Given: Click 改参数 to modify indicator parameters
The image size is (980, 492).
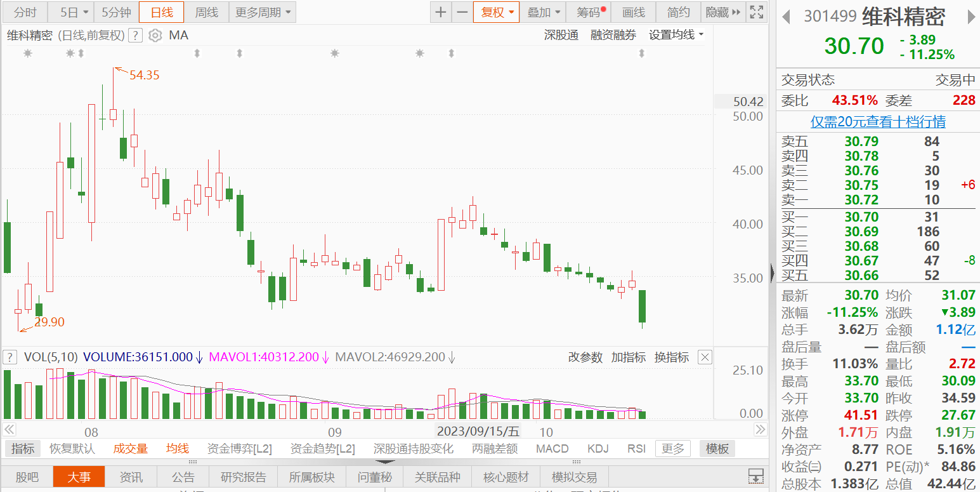Looking at the screenshot, I should 585,357.
